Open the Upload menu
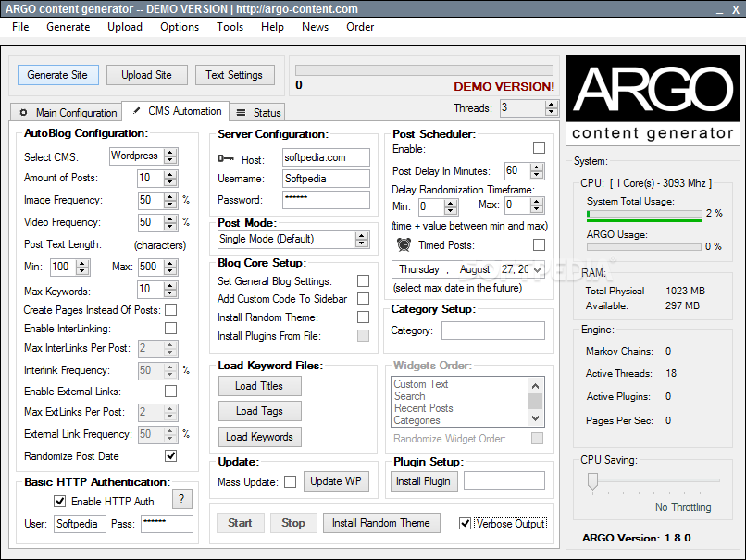Screen dimensions: 746x560 (x=125, y=27)
